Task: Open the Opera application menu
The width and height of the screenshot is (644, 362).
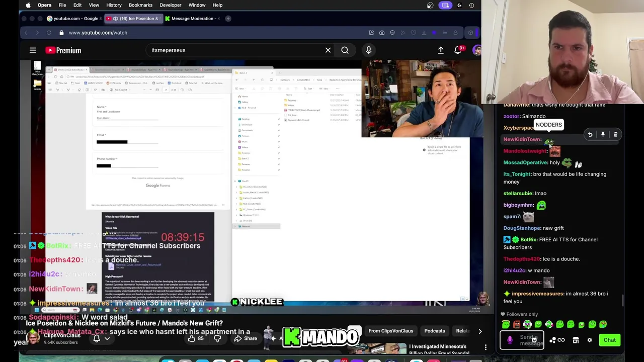Action: click(x=44, y=5)
